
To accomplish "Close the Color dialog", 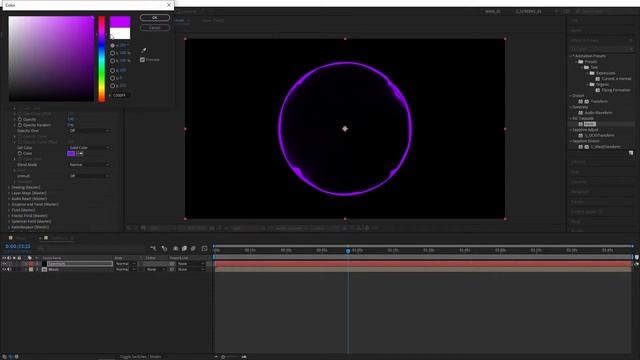I will (169, 5).
